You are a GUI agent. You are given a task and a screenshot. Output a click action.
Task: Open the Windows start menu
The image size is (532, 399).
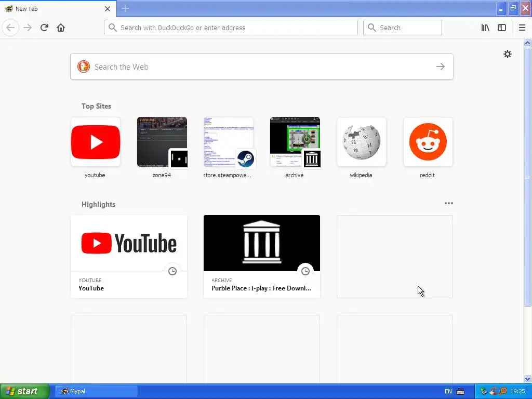25,391
